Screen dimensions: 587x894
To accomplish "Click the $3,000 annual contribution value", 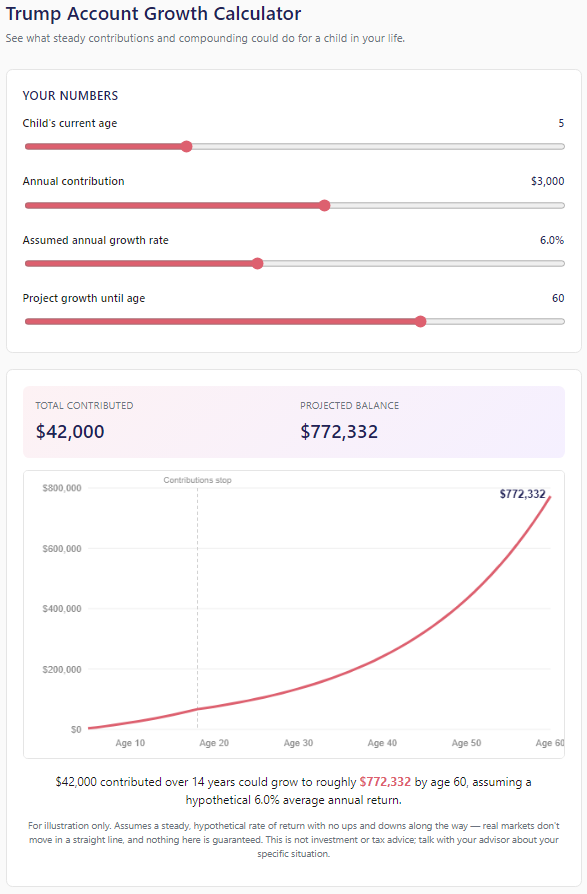I will pyautogui.click(x=548, y=181).
